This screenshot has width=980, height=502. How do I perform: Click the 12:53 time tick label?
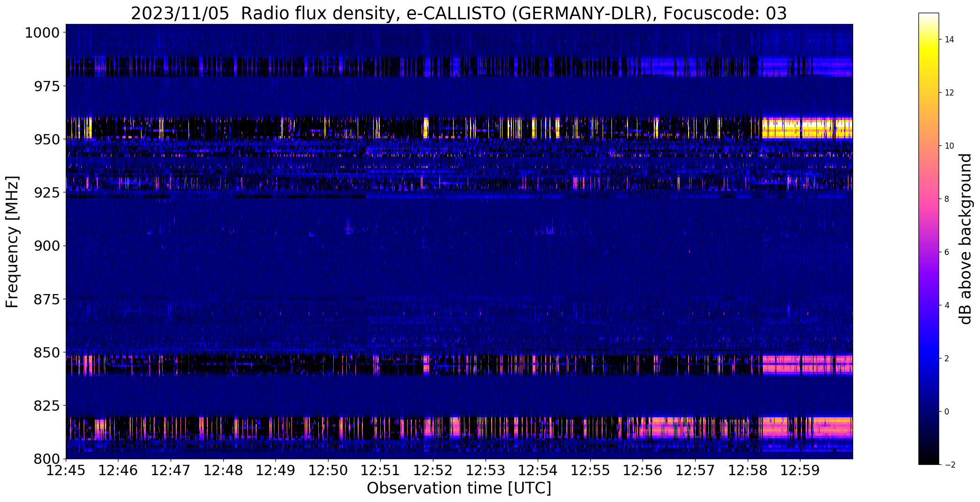(486, 470)
